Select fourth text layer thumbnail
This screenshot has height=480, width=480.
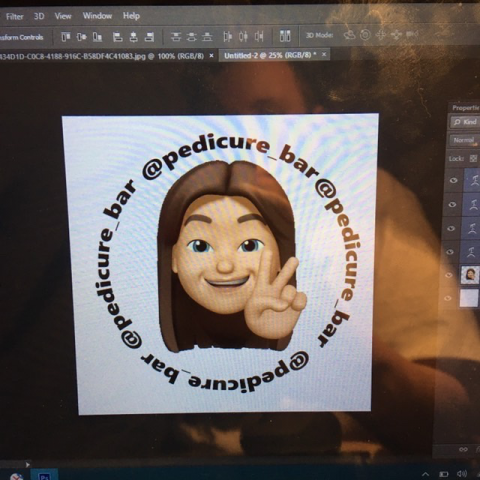pos(471,251)
